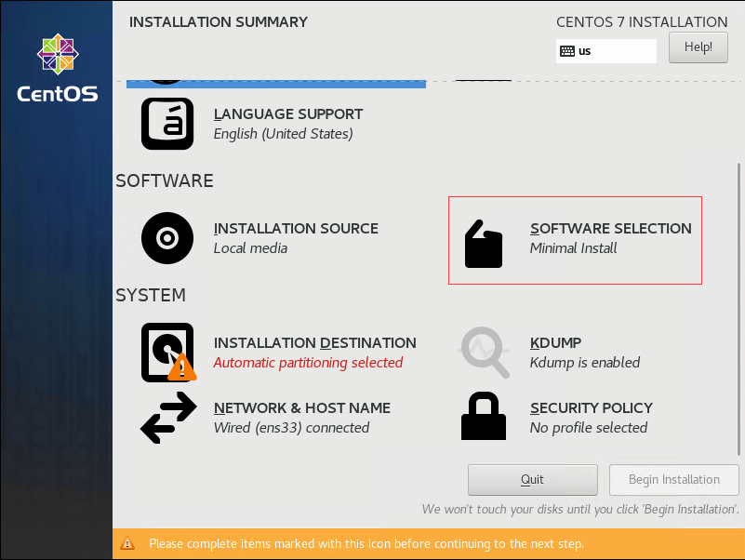Click the Installation Destination hard drive icon
This screenshot has width=745, height=560.
[168, 353]
